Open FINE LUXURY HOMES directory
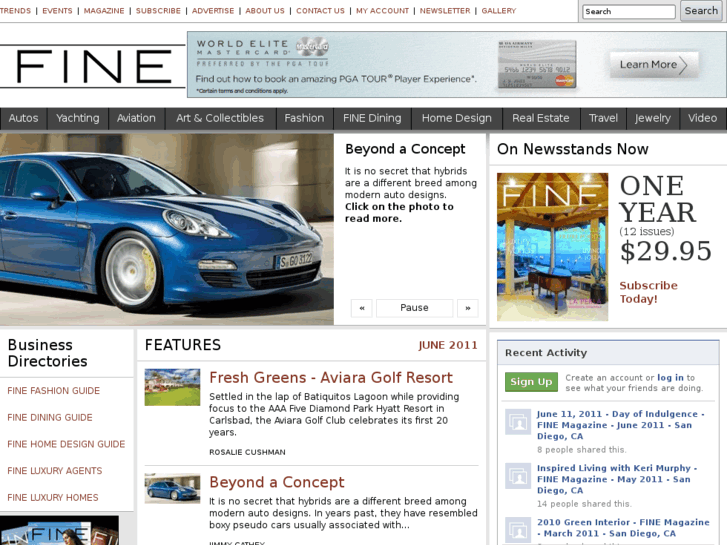Viewport: 727px width, 545px height. pyautogui.click(x=52, y=498)
